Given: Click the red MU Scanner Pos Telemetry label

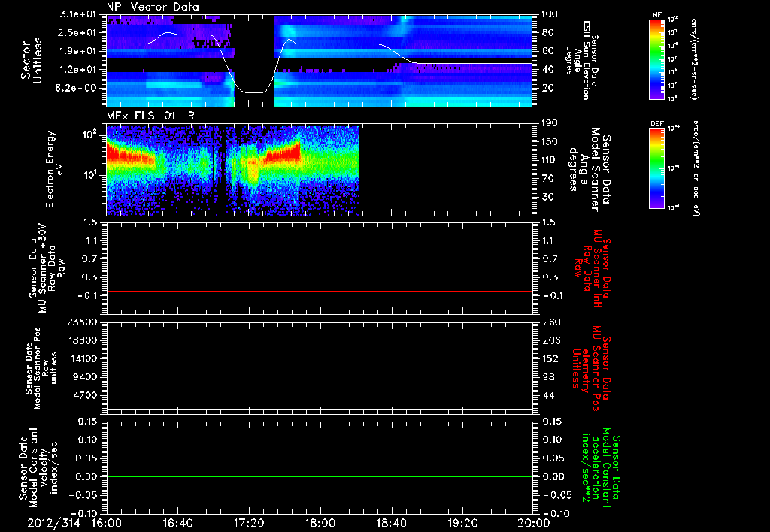Looking at the screenshot, I should pyautogui.click(x=592, y=368).
